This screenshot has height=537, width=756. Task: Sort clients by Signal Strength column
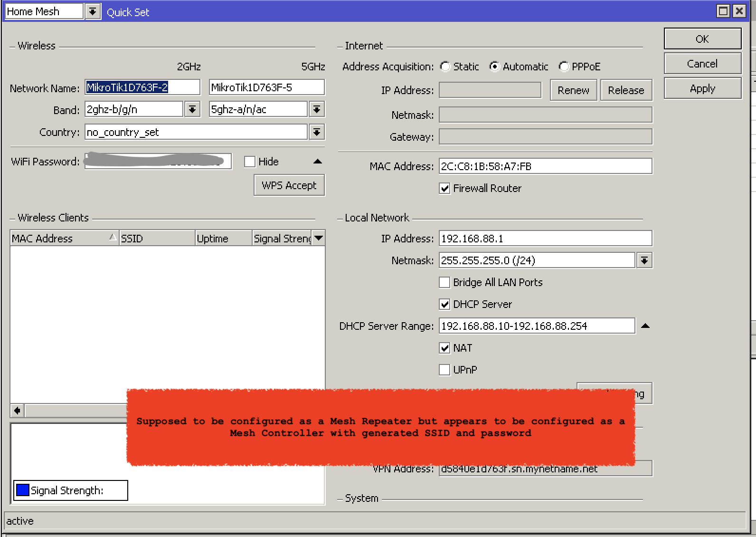click(282, 238)
